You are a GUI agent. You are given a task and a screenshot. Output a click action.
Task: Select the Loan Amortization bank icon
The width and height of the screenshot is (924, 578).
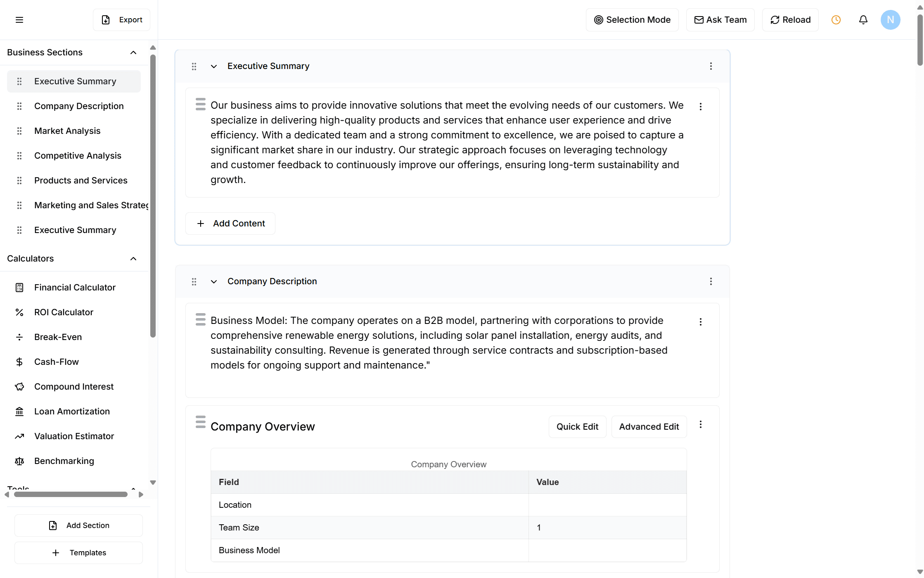[x=19, y=411]
